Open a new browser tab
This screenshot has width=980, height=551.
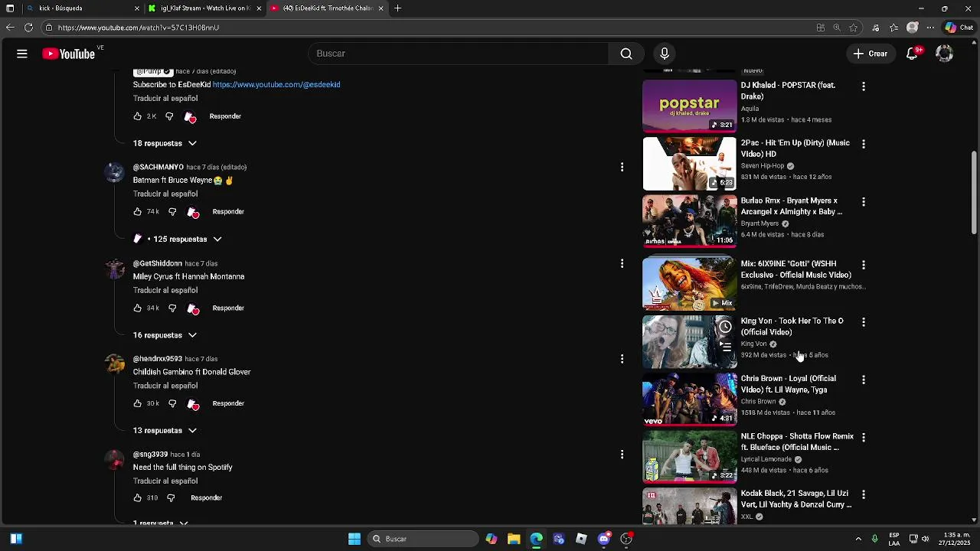[397, 8]
